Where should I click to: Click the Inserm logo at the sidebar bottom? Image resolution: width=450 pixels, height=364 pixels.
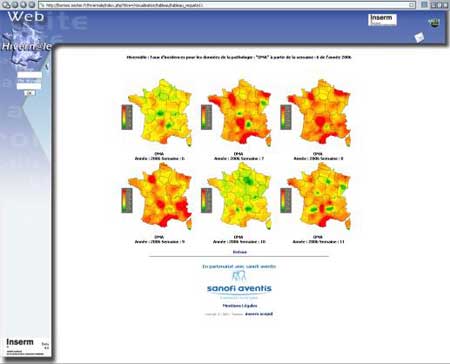[20, 342]
